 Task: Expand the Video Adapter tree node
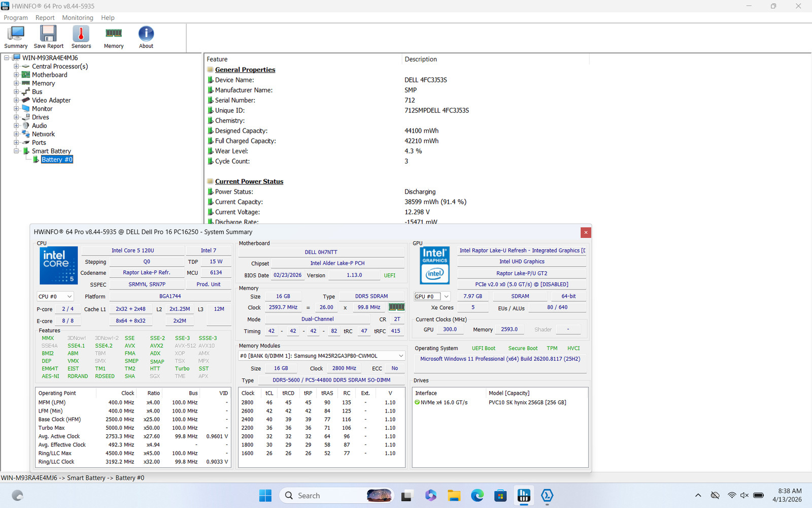[x=16, y=100]
